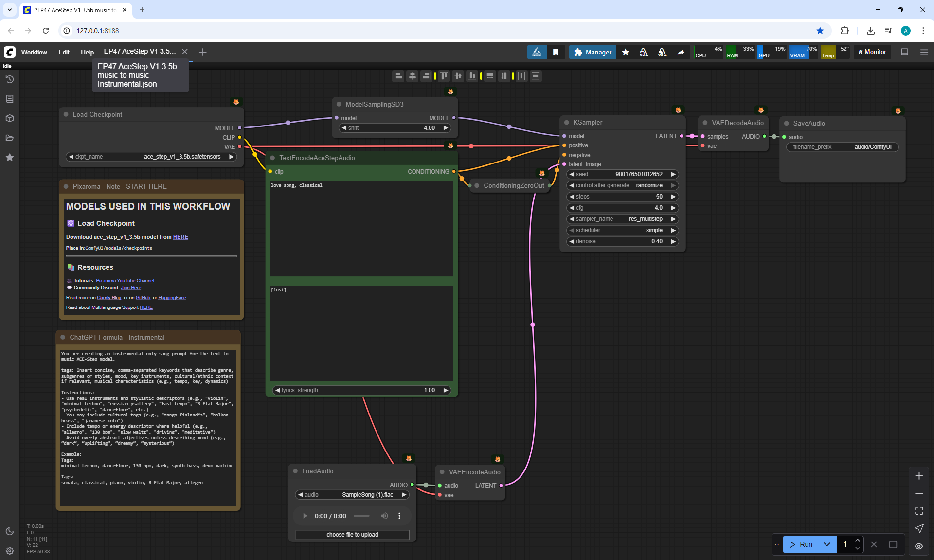The height and width of the screenshot is (560, 934).
Task: Open settings gear in sidebar
Action: [x=9, y=551]
